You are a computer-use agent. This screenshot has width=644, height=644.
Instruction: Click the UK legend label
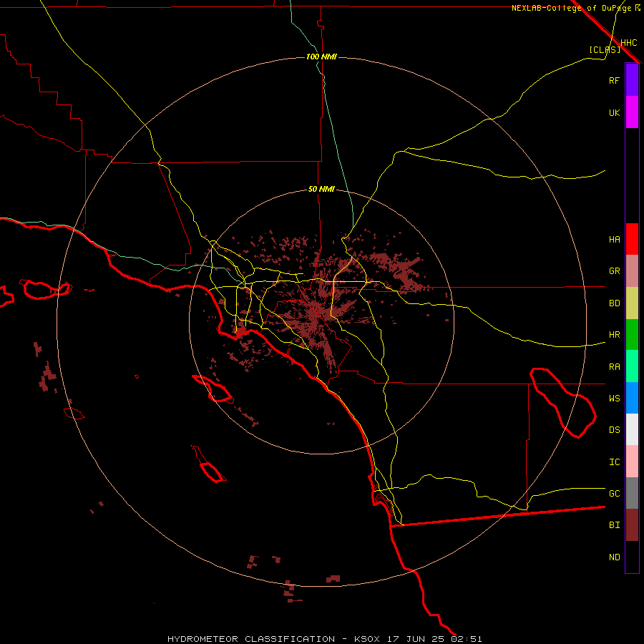click(x=614, y=112)
